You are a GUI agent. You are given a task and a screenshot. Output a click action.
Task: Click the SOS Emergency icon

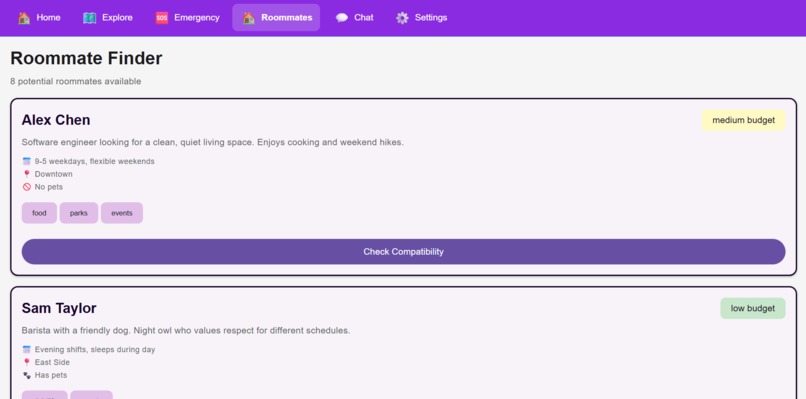pyautogui.click(x=162, y=18)
